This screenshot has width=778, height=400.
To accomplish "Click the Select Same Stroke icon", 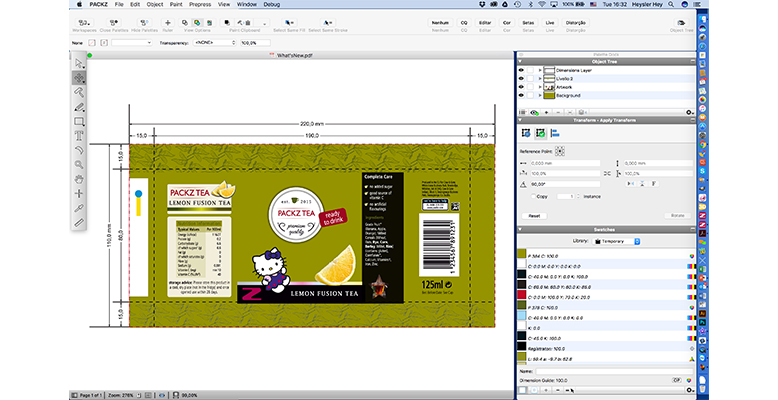I will pyautogui.click(x=327, y=23).
